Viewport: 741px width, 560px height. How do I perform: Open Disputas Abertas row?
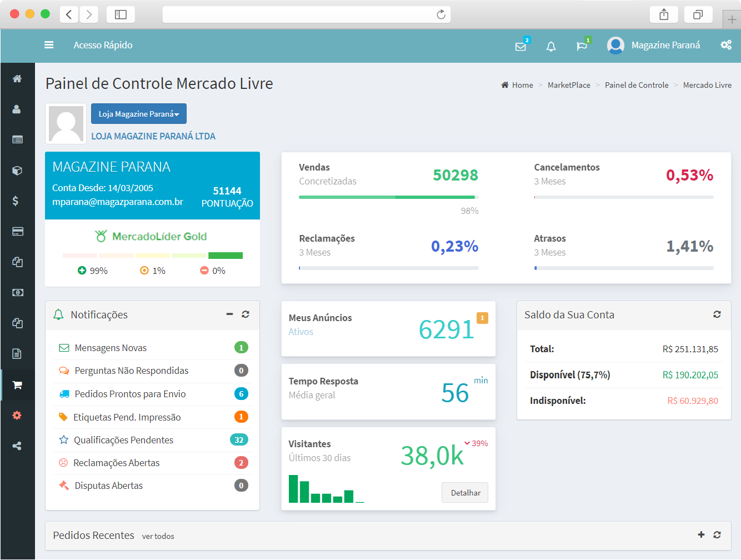153,486
